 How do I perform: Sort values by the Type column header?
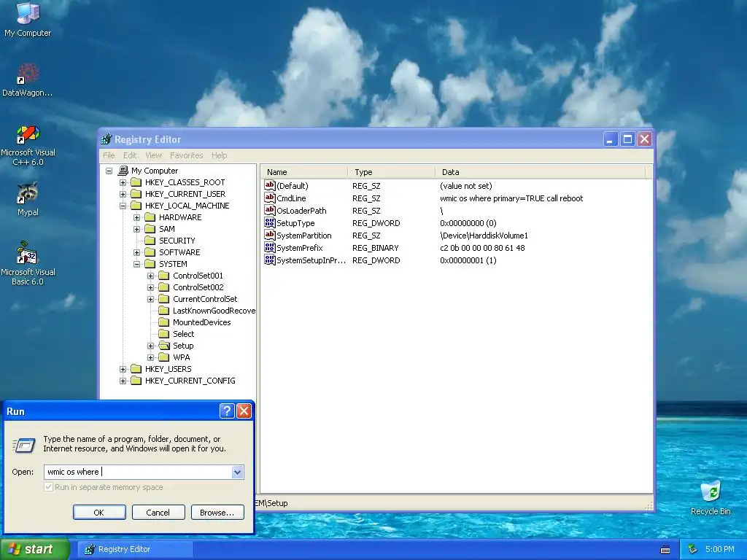391,172
